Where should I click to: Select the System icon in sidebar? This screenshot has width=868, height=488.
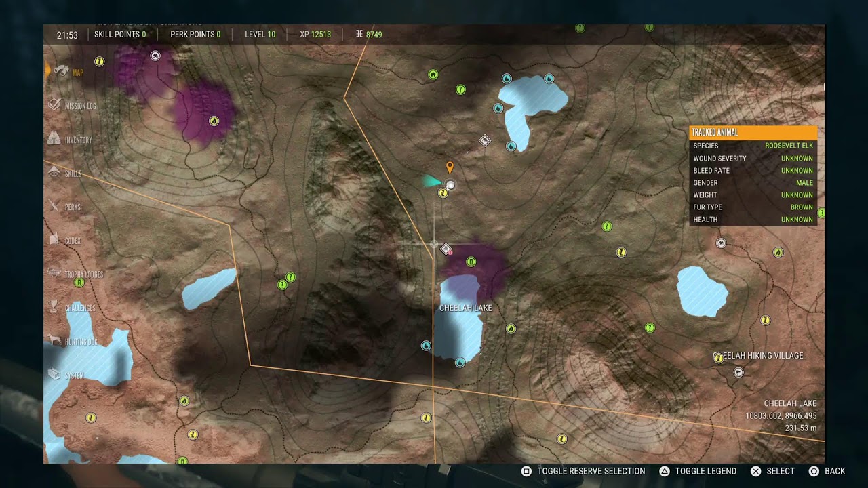(54, 375)
